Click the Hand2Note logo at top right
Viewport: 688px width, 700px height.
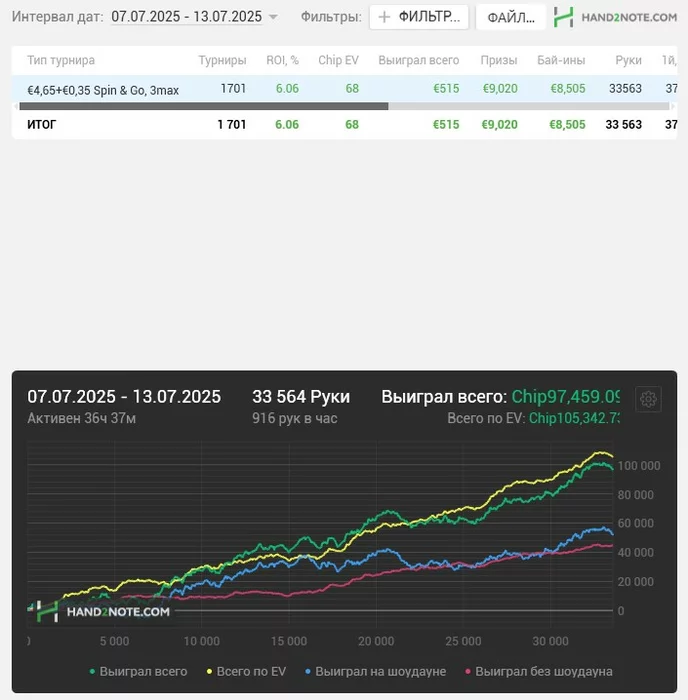tap(615, 17)
